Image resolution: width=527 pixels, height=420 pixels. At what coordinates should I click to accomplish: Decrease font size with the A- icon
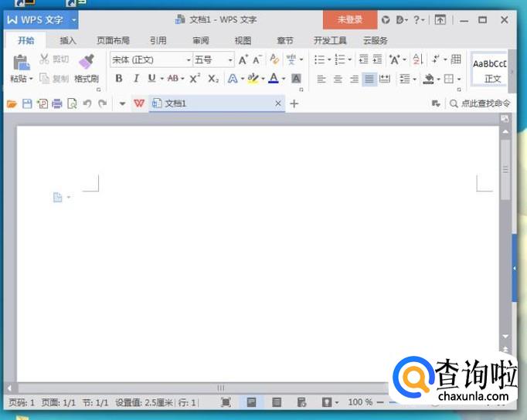(x=257, y=59)
